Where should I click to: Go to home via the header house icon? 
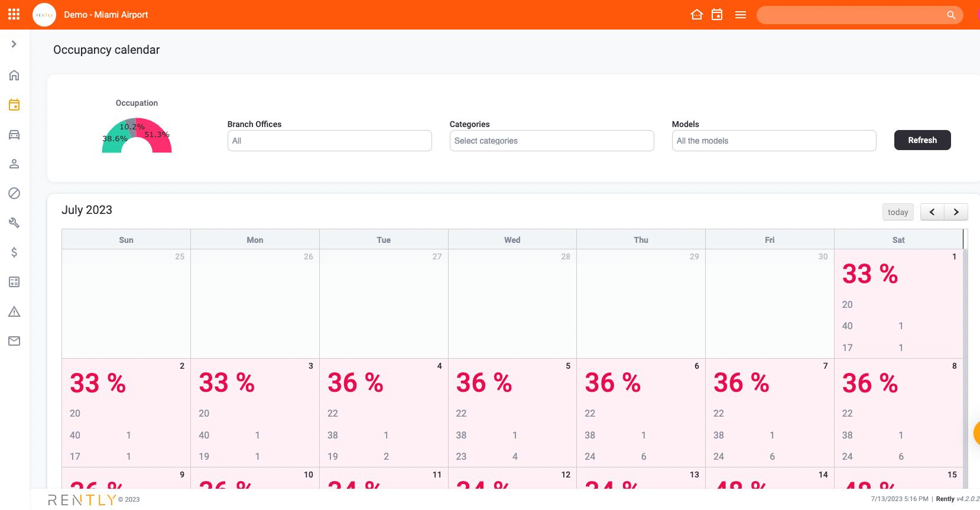pyautogui.click(x=697, y=15)
